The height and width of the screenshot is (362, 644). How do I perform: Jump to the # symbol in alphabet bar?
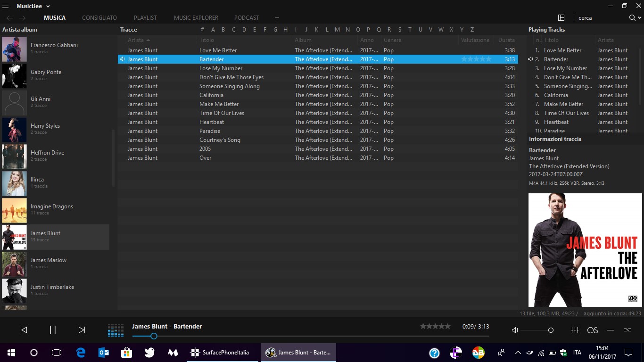point(203,30)
